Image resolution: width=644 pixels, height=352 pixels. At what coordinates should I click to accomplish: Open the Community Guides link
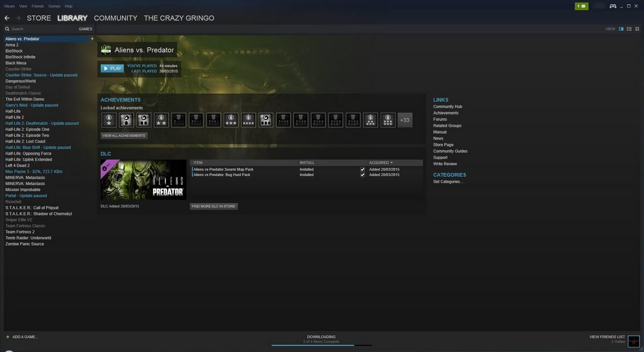click(450, 151)
